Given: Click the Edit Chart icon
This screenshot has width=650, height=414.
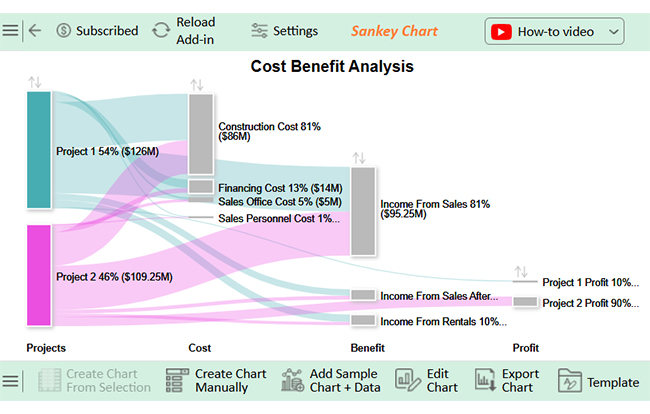Looking at the screenshot, I should [x=406, y=381].
